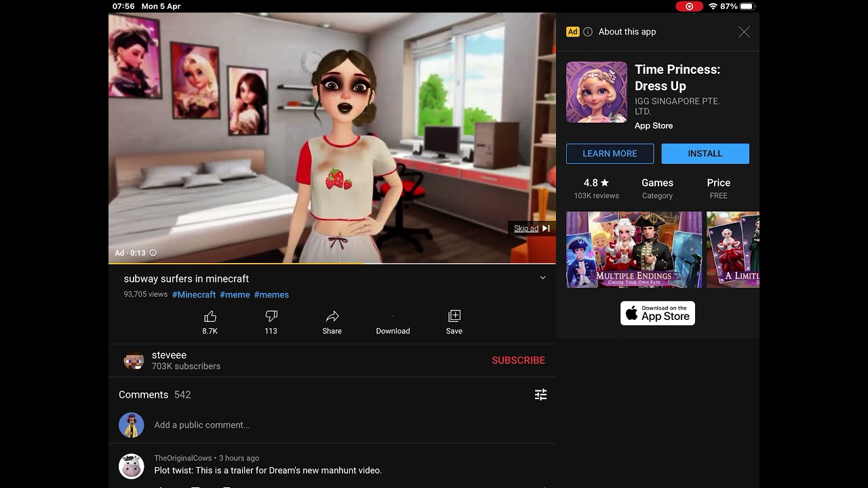Click the 93,705 views text
This screenshot has width=868, height=488.
point(145,295)
